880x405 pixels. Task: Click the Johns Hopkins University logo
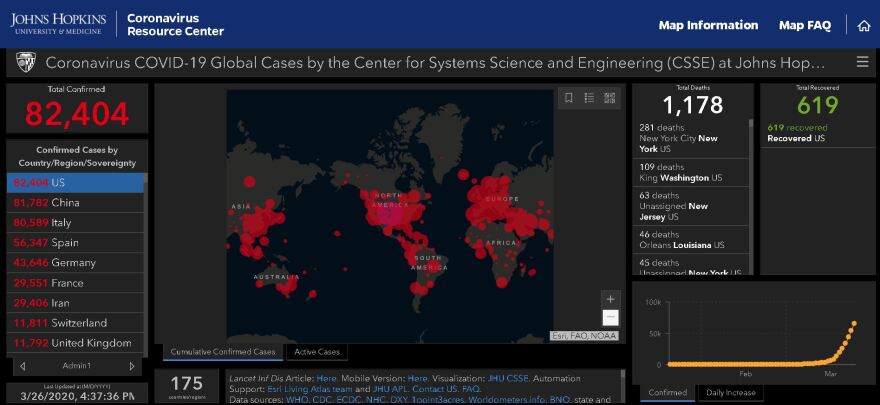point(58,24)
